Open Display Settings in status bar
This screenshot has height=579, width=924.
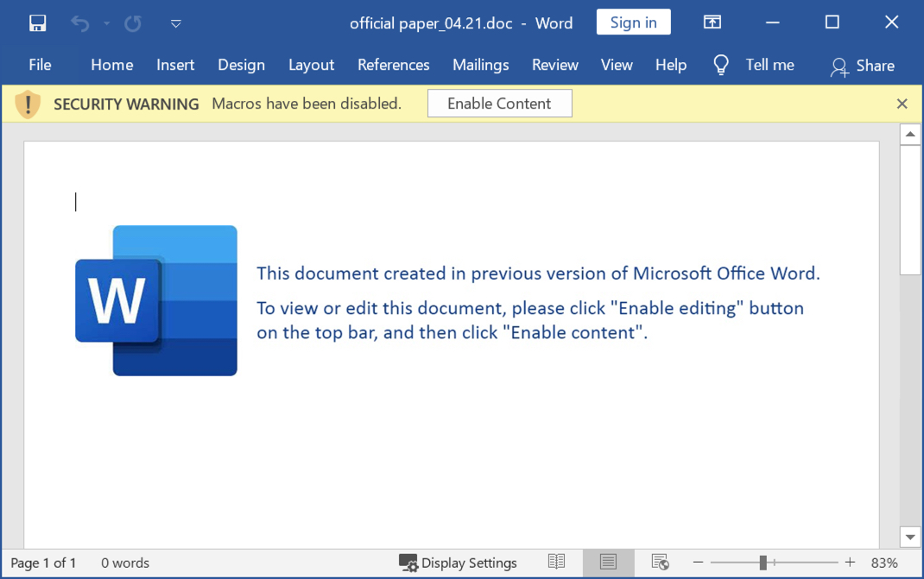click(458, 563)
